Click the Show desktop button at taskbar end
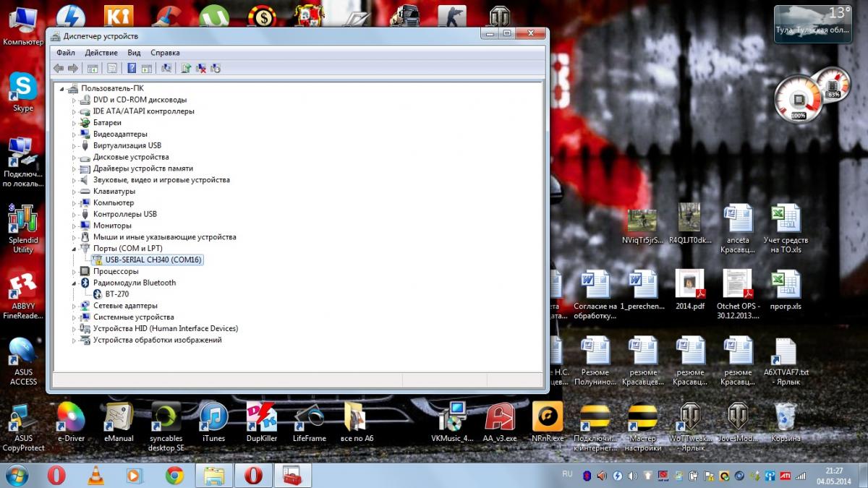The width and height of the screenshot is (868, 488). tap(862, 475)
